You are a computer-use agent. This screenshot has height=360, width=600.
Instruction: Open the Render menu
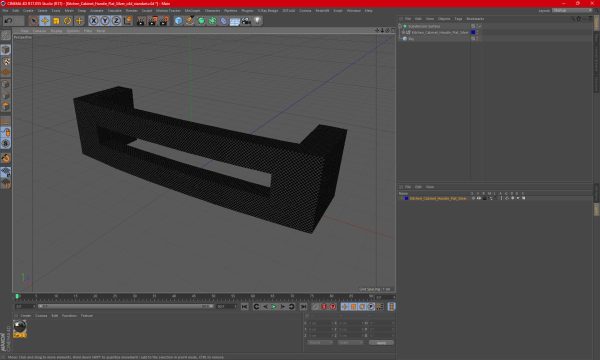click(x=132, y=11)
